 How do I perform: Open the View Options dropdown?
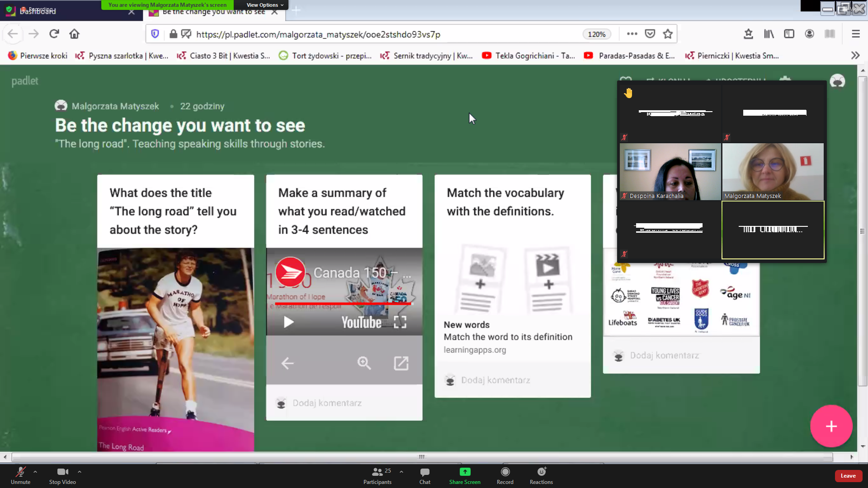[x=264, y=5]
